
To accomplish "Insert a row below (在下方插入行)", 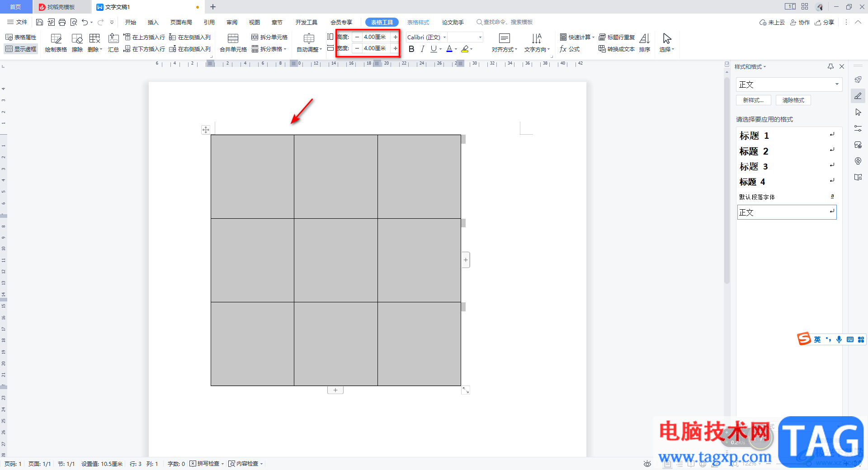I will (x=144, y=49).
